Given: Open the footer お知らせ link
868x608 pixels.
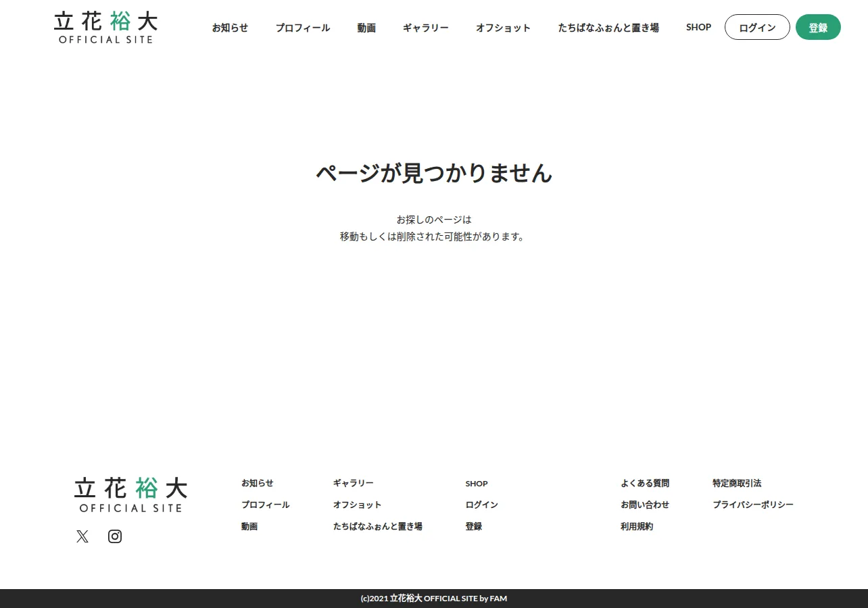Looking at the screenshot, I should [x=258, y=483].
